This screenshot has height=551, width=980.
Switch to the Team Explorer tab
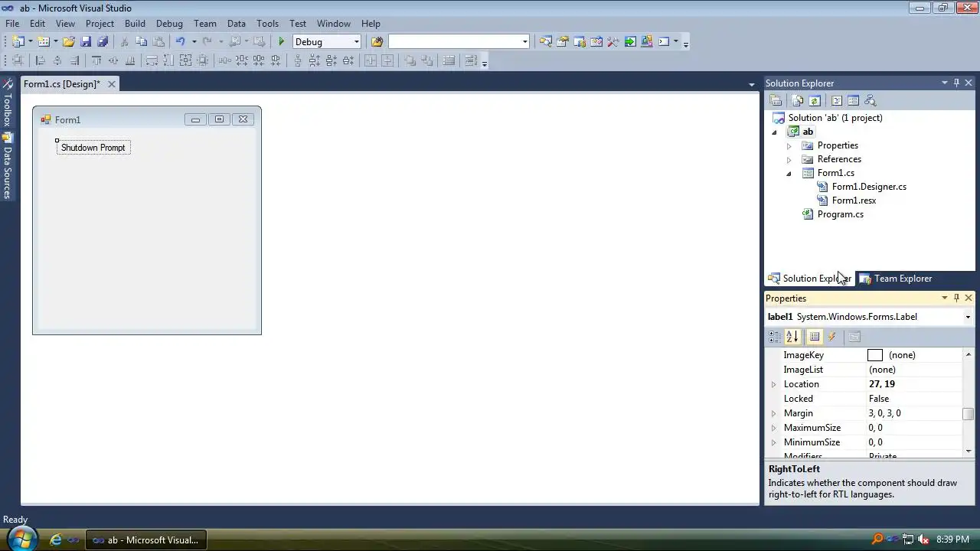pyautogui.click(x=896, y=279)
